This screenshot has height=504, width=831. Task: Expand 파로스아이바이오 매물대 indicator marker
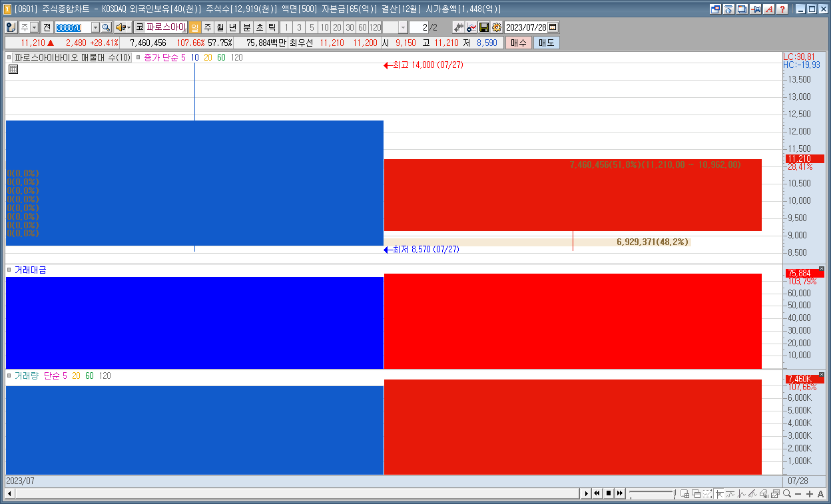click(9, 57)
